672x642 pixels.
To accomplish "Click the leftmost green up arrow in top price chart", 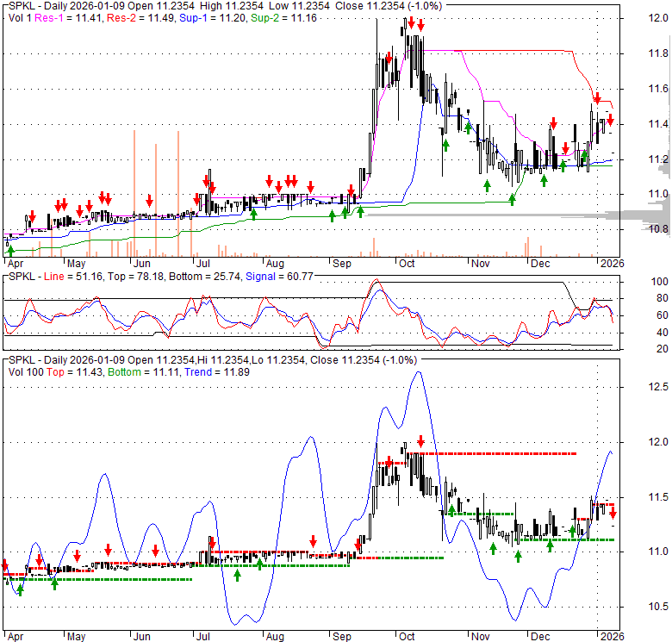I will point(10,250).
